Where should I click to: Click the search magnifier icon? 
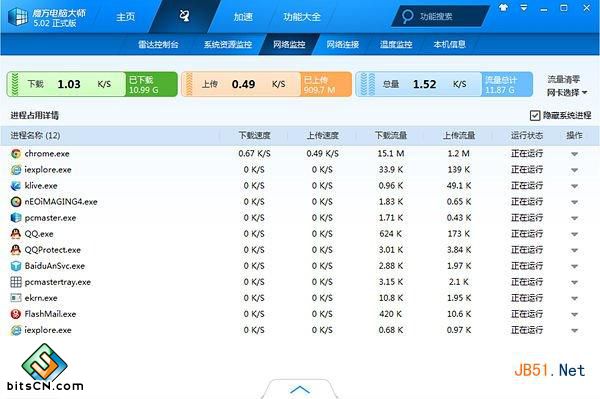click(x=408, y=16)
